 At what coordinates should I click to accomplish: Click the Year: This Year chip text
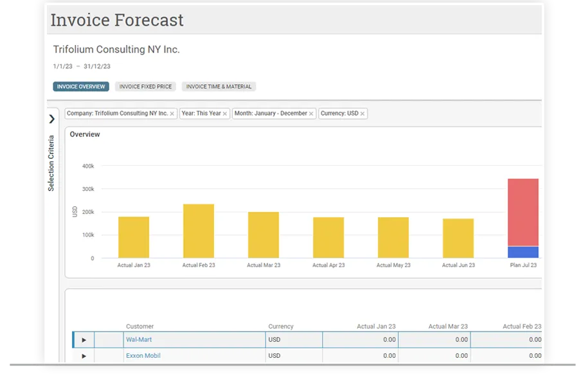(201, 113)
